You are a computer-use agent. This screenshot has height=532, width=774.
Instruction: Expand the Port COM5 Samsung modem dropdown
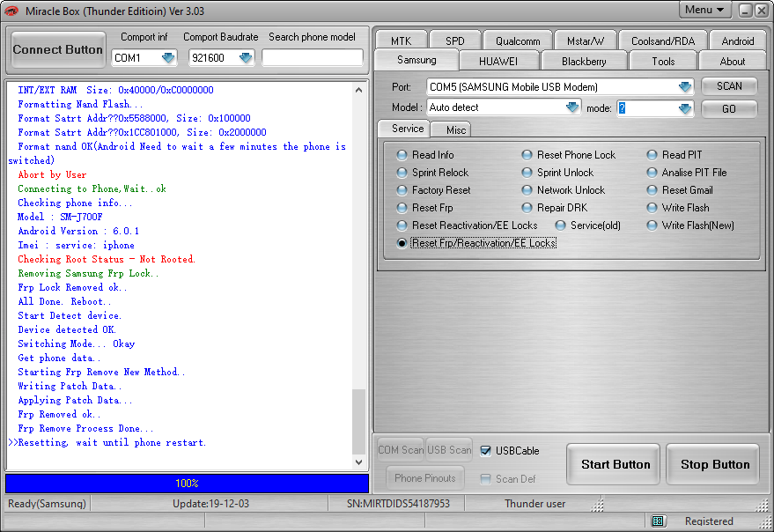pyautogui.click(x=685, y=87)
